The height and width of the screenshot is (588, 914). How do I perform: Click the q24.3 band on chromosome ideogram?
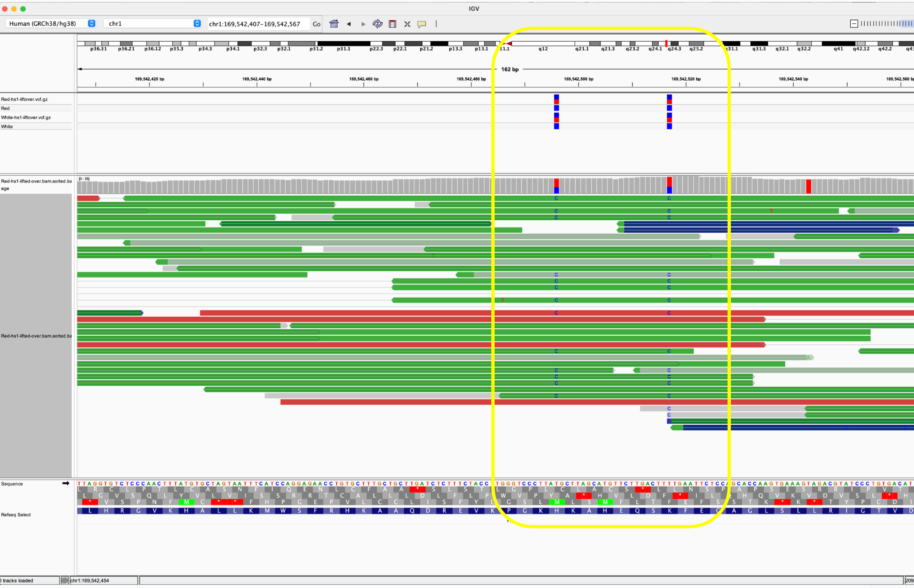coord(674,44)
